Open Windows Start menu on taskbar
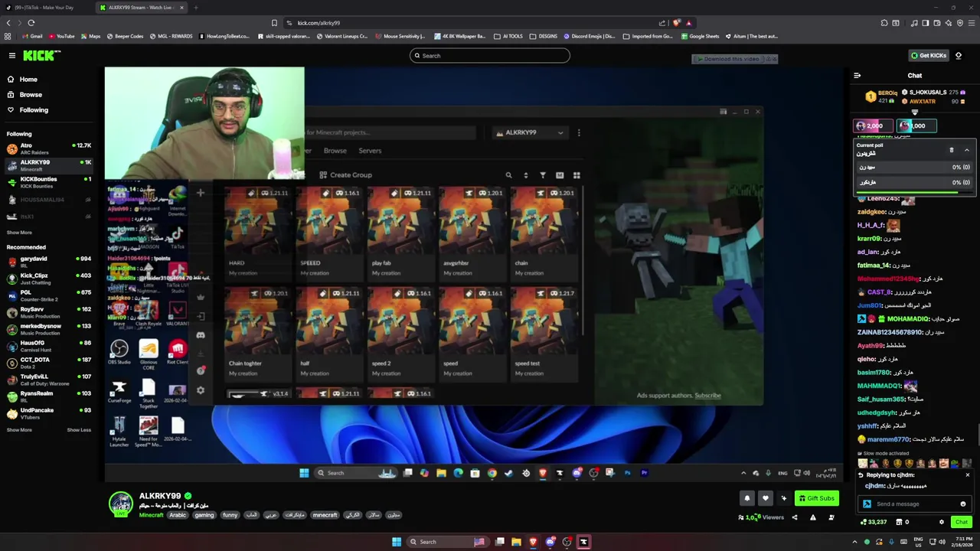 [x=396, y=542]
